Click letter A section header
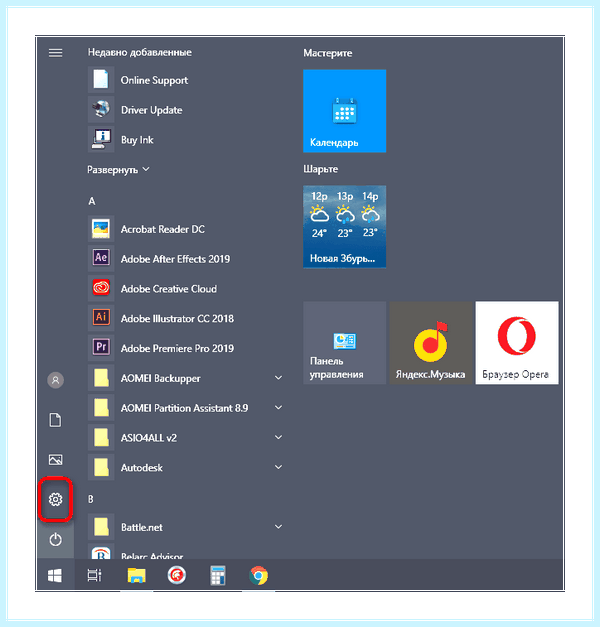Screen dimensions: 600x627 tap(92, 201)
